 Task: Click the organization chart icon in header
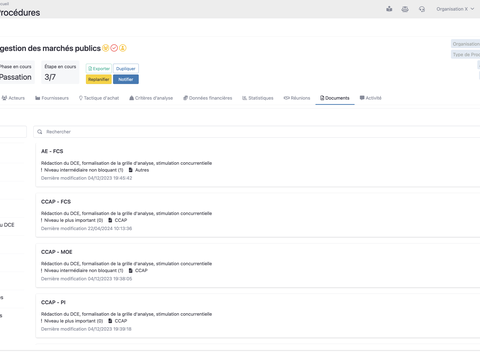pos(389,9)
